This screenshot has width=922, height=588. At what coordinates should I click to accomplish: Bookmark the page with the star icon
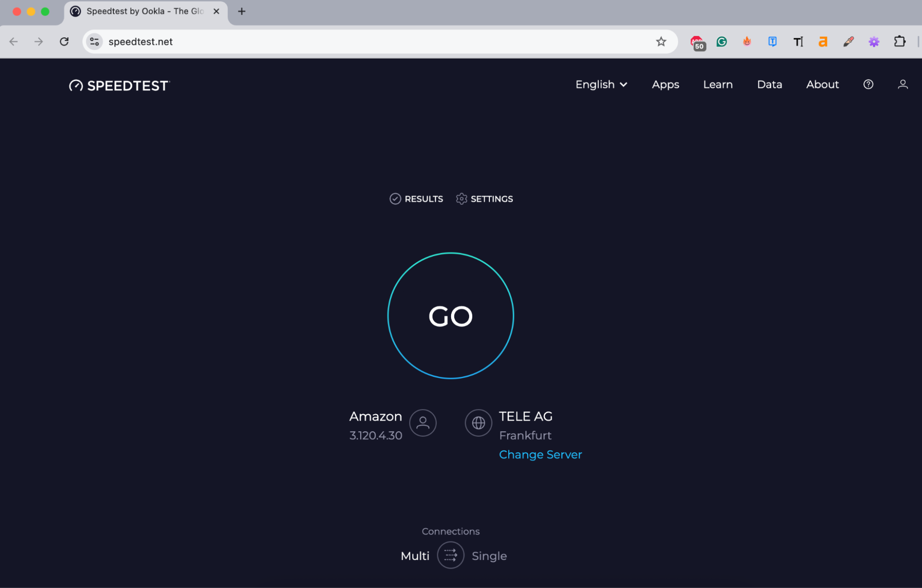[661, 42]
